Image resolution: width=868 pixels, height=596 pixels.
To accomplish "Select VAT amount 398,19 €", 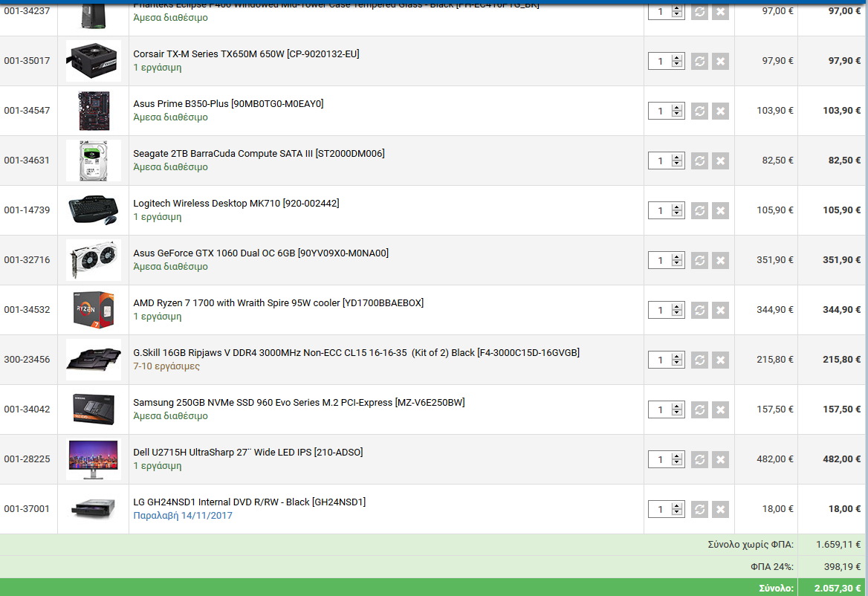I will click(842, 567).
